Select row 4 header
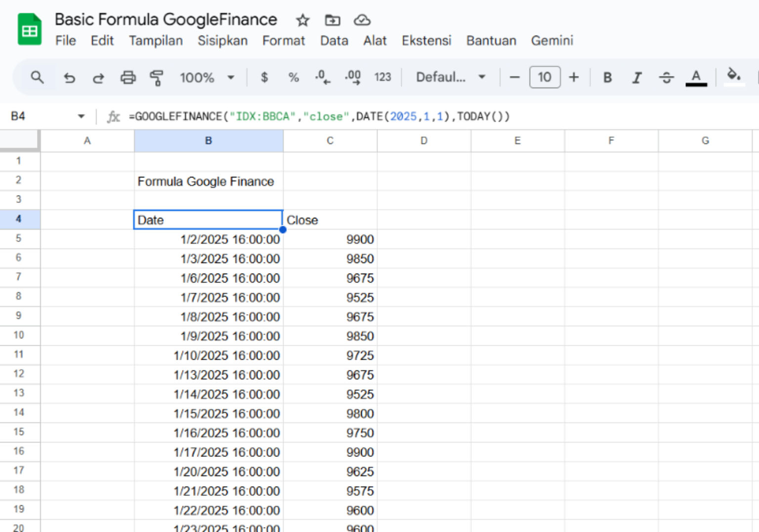Viewport: 759px width, 532px height. click(x=19, y=219)
